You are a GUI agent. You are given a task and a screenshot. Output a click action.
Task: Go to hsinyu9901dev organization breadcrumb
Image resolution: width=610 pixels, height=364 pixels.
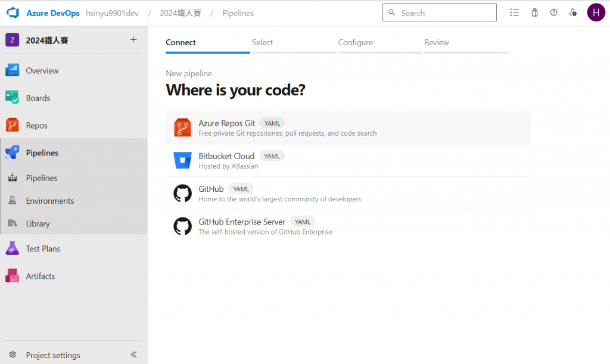tap(112, 13)
